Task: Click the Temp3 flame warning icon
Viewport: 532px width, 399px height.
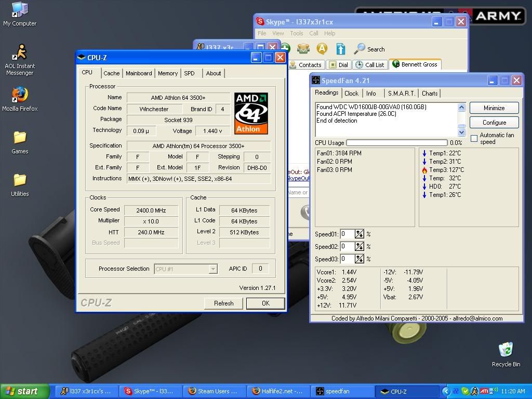Action: click(424, 170)
